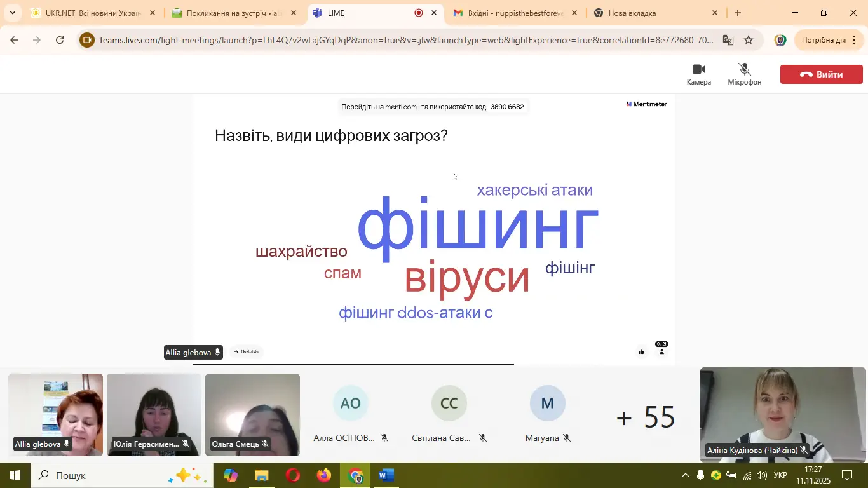This screenshot has width=868, height=488.
Task: Bookmark this page with star icon
Action: (749, 40)
